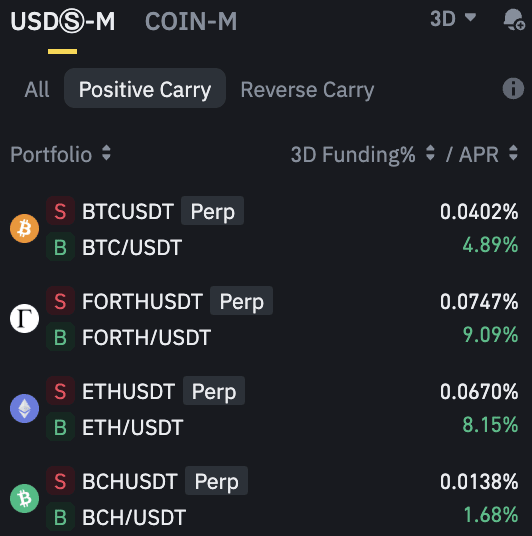
Task: Open the FORTH/USDT spot pair
Action: coord(146,337)
